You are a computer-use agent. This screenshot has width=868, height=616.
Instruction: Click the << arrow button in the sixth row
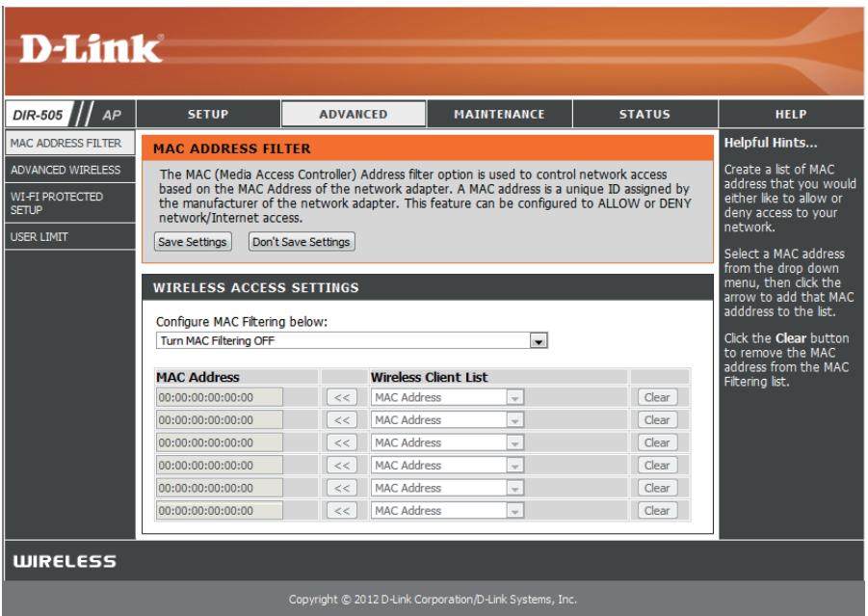pyautogui.click(x=342, y=511)
